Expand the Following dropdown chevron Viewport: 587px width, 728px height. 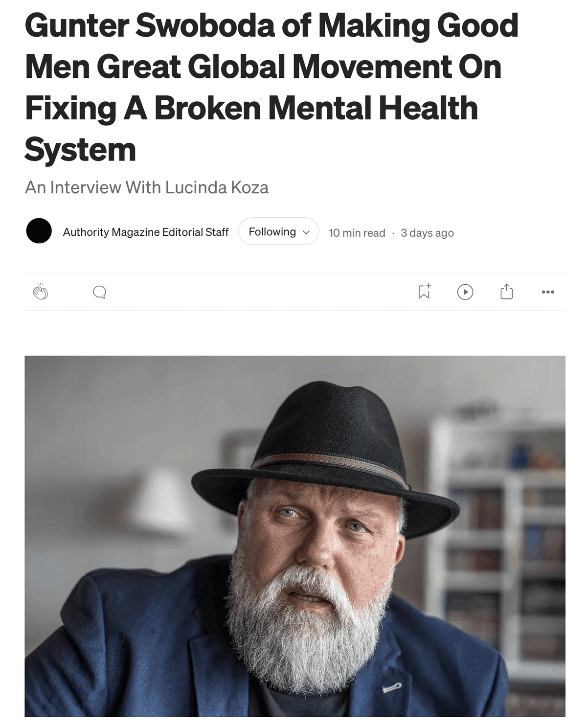pyautogui.click(x=307, y=232)
